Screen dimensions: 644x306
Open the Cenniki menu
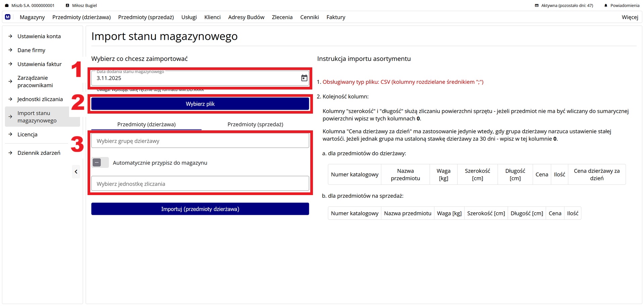(x=309, y=17)
